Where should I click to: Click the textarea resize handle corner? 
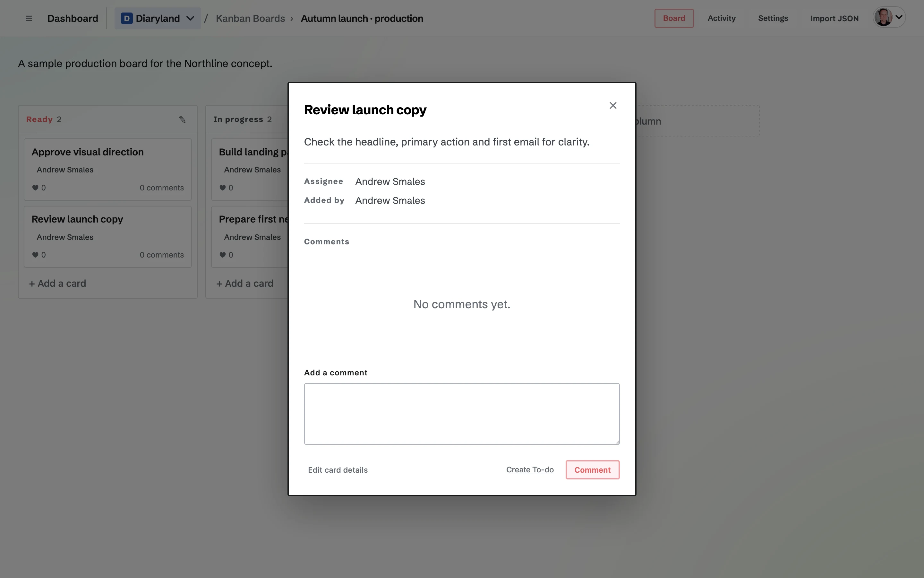pyautogui.click(x=617, y=442)
